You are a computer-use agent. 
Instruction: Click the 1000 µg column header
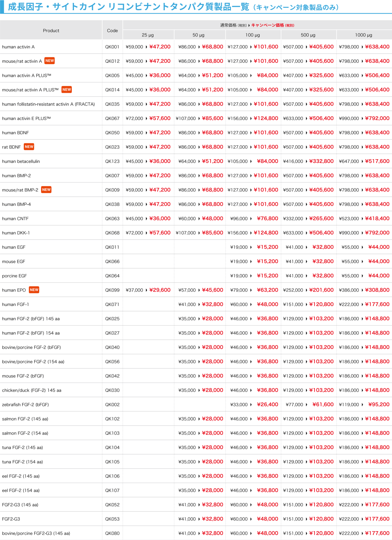(x=363, y=35)
